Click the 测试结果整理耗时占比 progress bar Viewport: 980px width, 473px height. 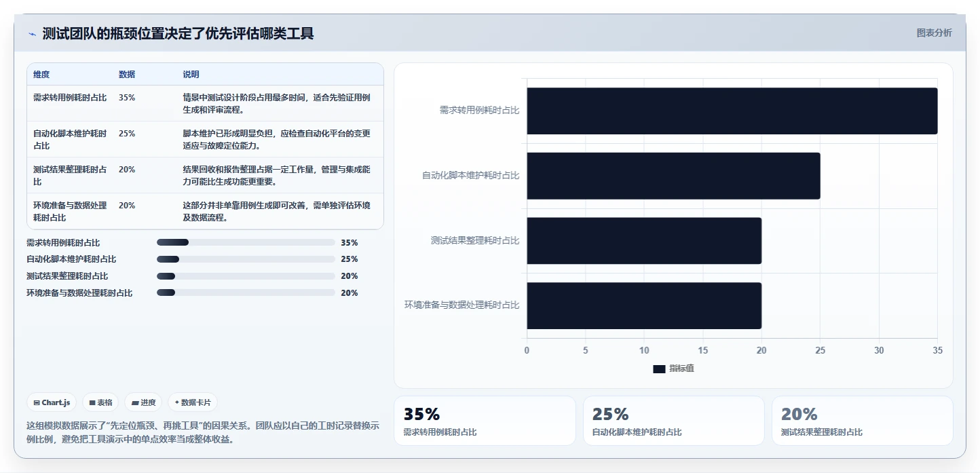[x=246, y=276]
